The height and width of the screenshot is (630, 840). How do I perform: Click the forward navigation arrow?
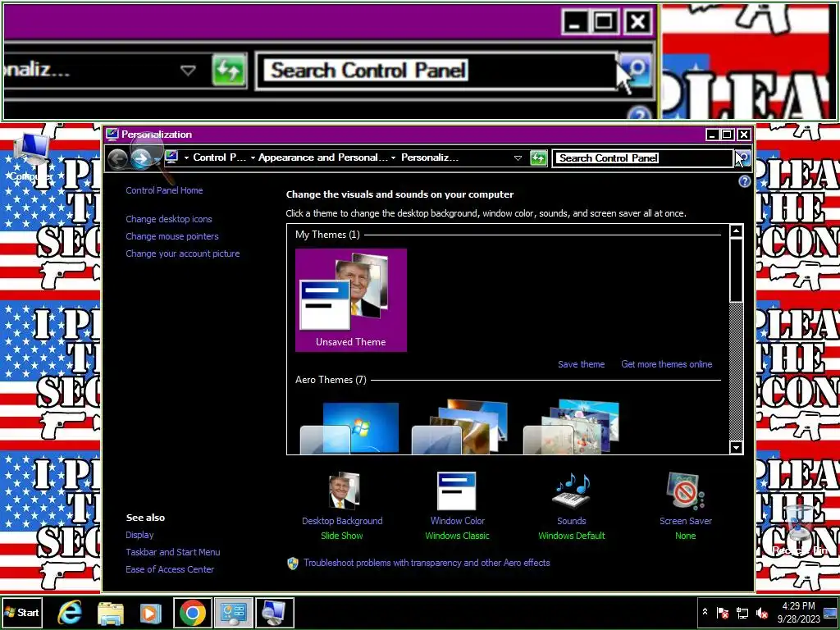(x=140, y=158)
